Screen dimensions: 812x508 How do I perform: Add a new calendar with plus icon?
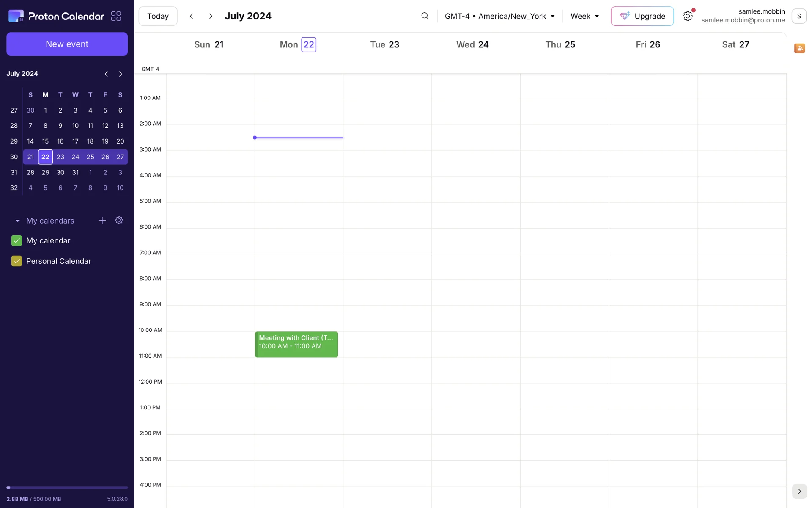click(x=102, y=221)
